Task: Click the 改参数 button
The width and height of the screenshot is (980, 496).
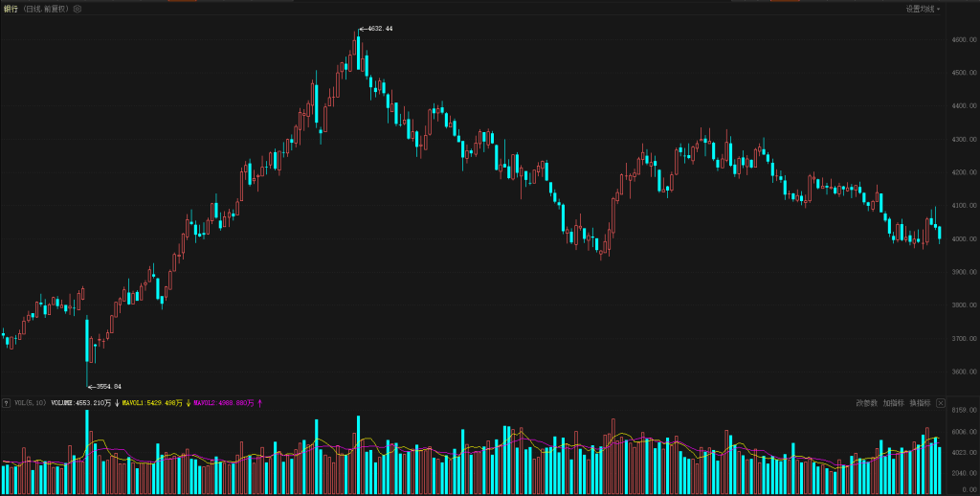Action: coord(866,403)
